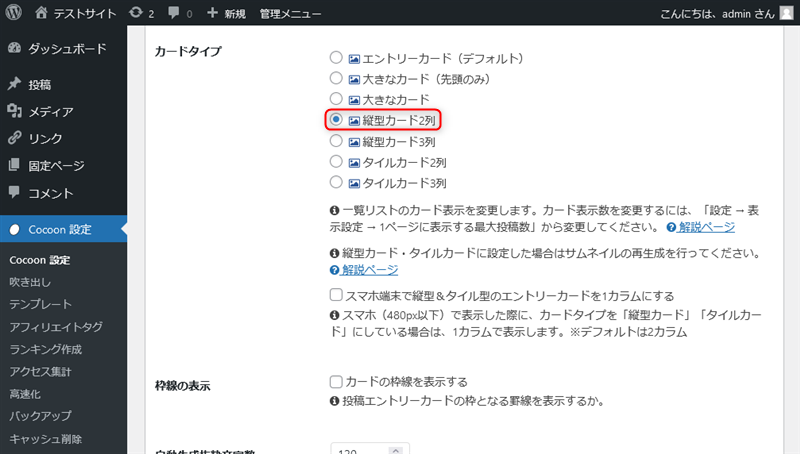Click こんにちは、admin さん account link

(x=717, y=14)
